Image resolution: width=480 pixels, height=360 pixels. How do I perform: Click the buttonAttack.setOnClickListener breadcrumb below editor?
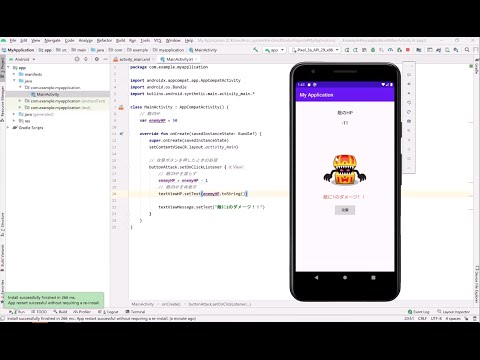pyautogui.click(x=220, y=304)
